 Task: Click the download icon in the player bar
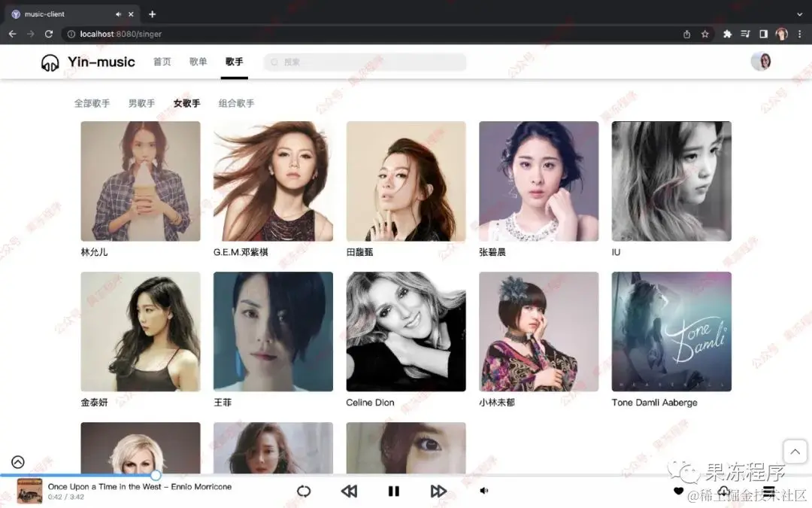click(x=723, y=491)
